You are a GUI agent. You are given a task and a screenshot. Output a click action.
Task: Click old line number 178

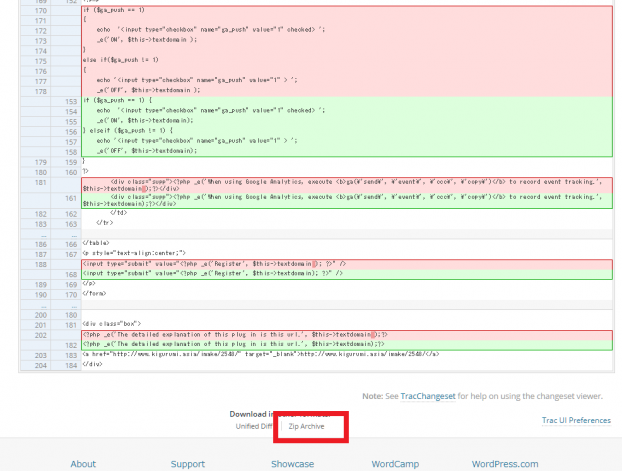40,91
